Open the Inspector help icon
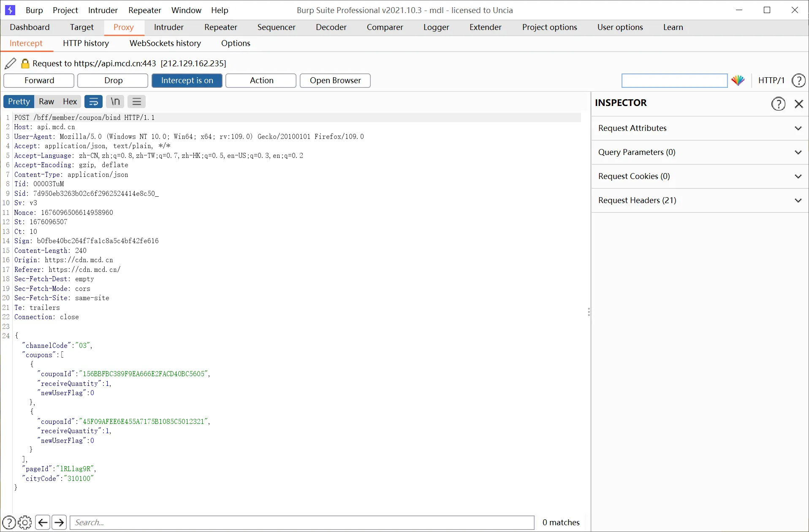The width and height of the screenshot is (809, 532). pyautogui.click(x=778, y=104)
